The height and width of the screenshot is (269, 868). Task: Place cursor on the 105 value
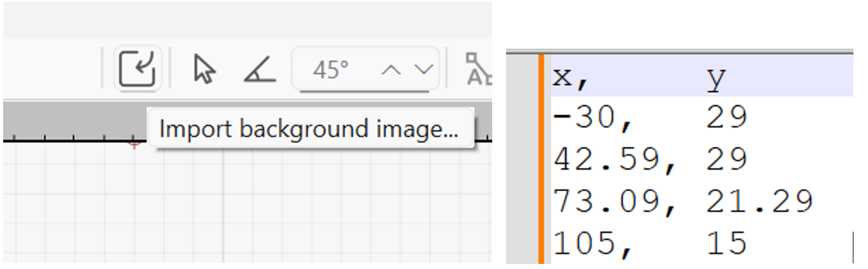click(x=583, y=244)
